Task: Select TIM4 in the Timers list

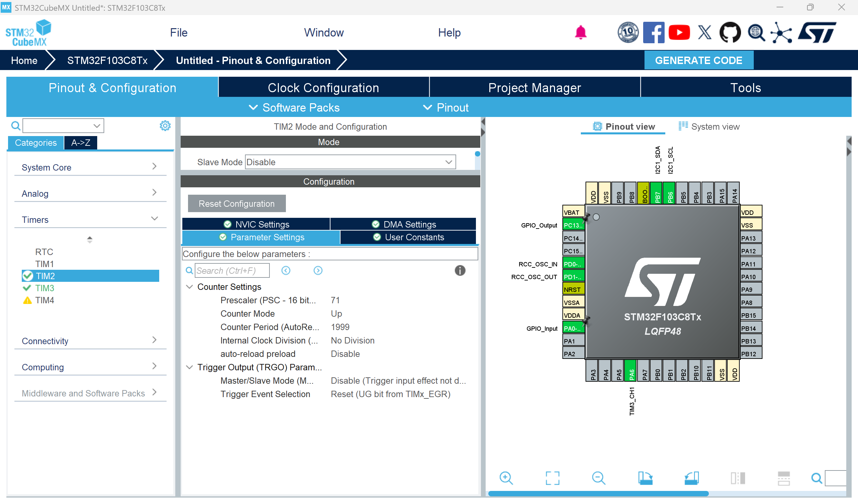Action: coord(45,300)
